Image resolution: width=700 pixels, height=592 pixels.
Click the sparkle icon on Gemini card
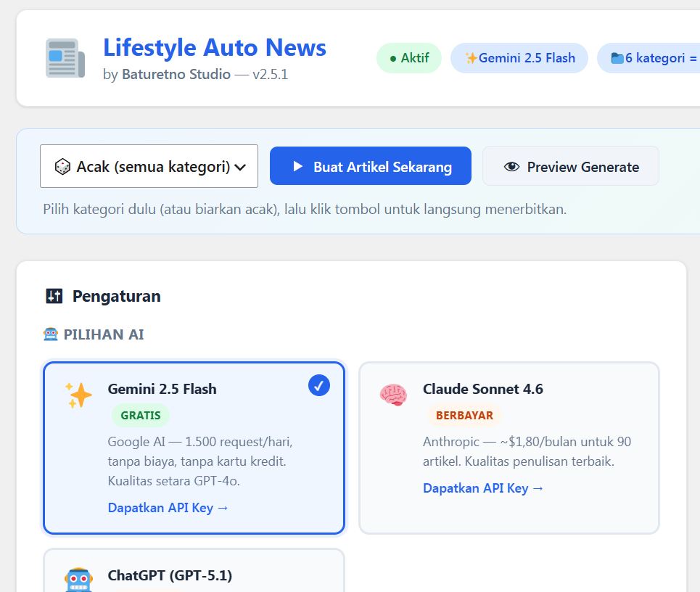tap(78, 395)
